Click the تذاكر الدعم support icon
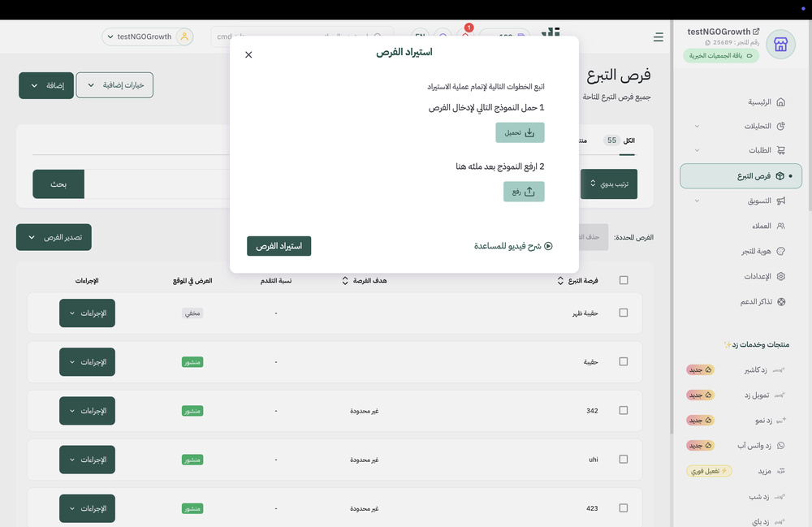The width and height of the screenshot is (812, 527). point(781,302)
